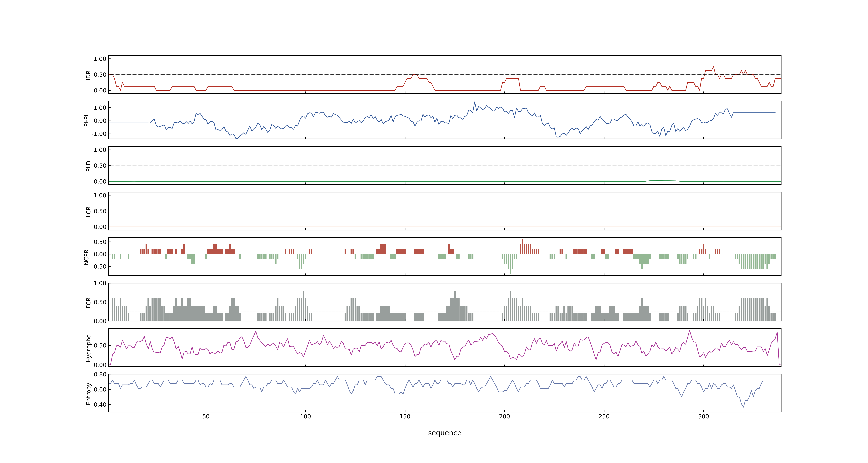Select the LCR y-axis label
The image size is (868, 463).
[88, 211]
